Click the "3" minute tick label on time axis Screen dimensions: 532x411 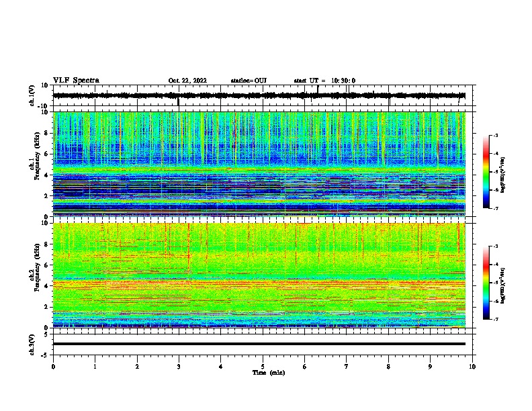(x=179, y=367)
